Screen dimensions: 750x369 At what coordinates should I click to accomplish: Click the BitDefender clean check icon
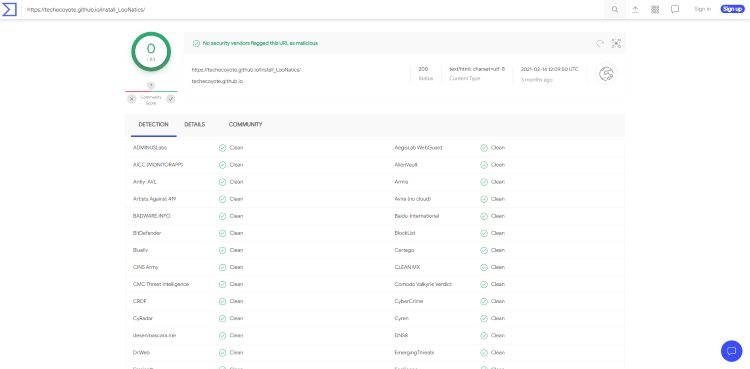click(222, 233)
